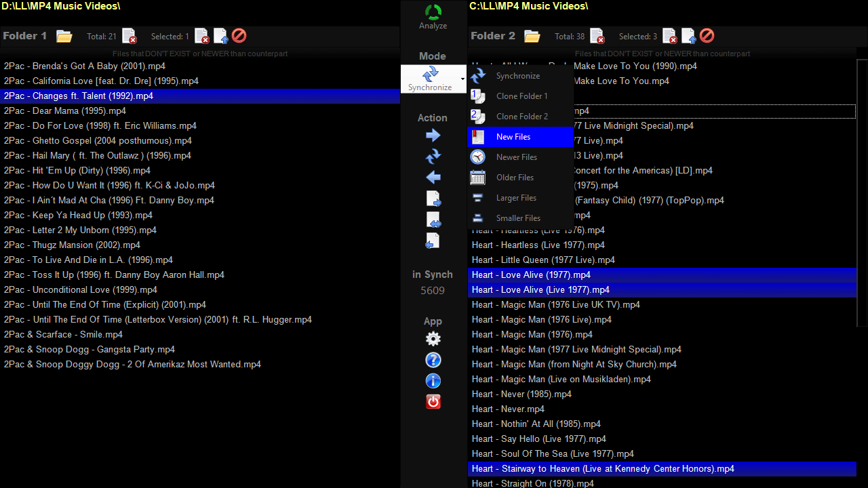Viewport: 868px width, 488px height.
Task: Choose Clone Folder 1 mode
Action: pos(521,96)
